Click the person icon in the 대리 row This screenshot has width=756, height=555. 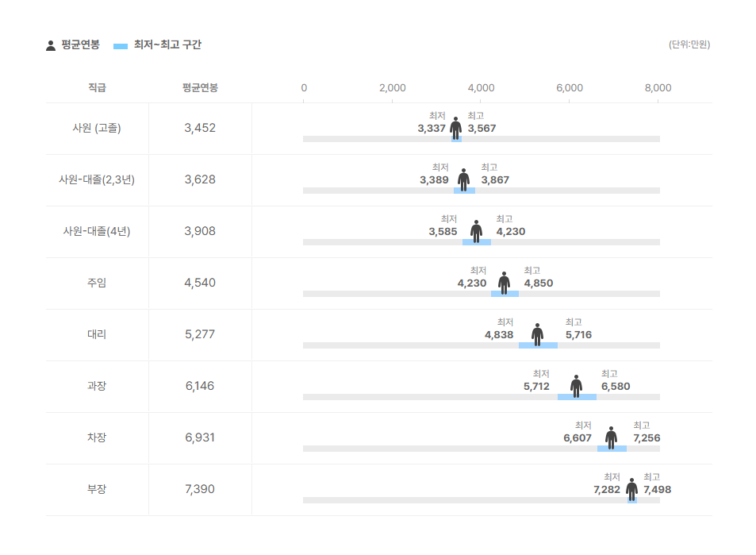[x=538, y=334]
